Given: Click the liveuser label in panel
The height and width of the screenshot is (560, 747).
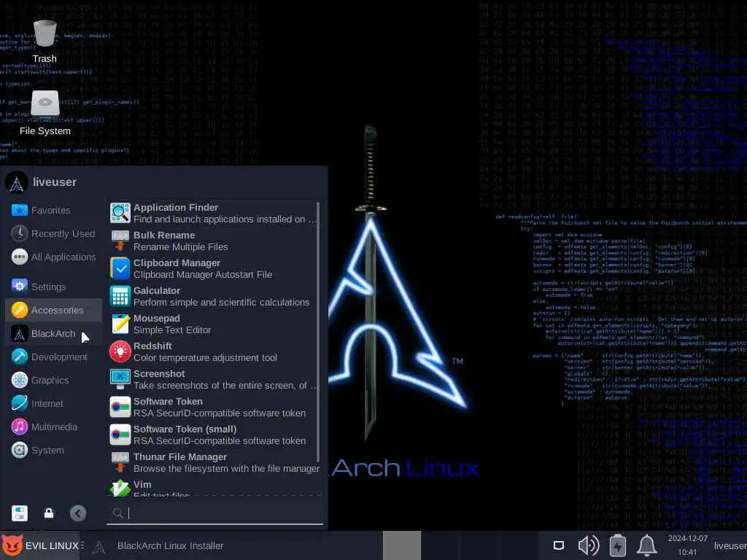Looking at the screenshot, I should pyautogui.click(x=729, y=545).
